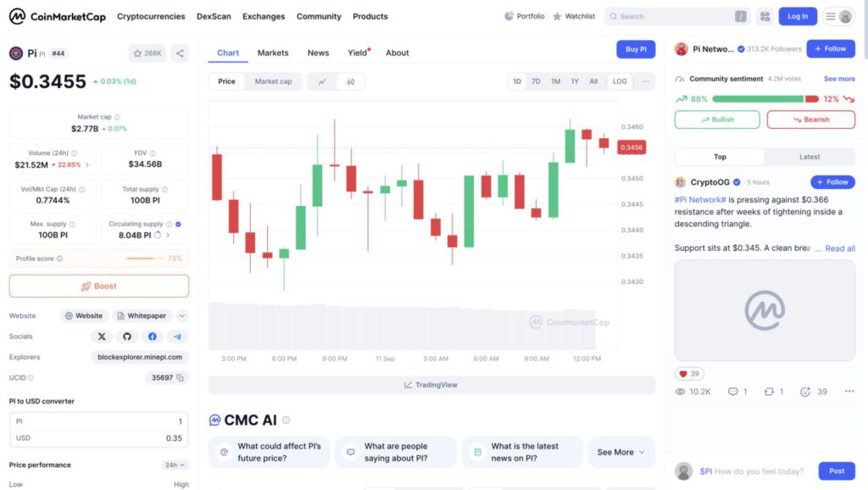Click the comment icon on CryptoOG post

click(734, 392)
